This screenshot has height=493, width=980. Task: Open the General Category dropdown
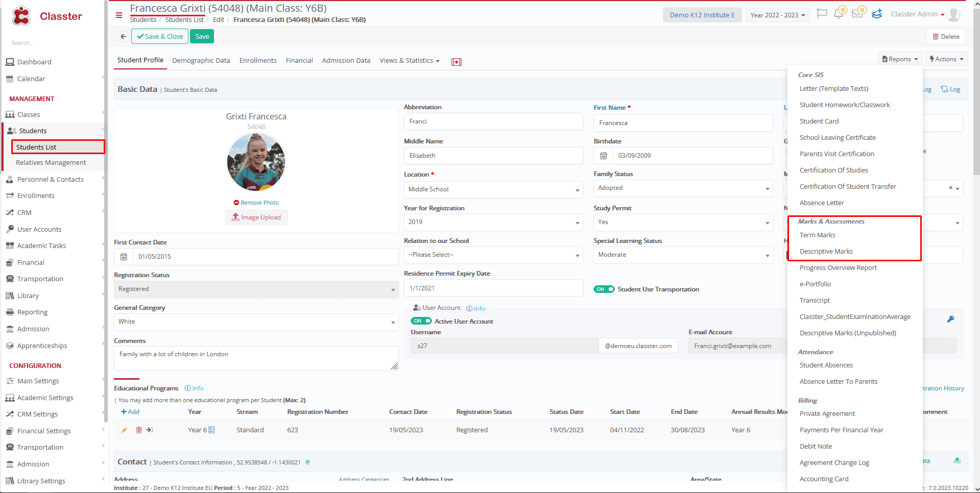(x=256, y=322)
